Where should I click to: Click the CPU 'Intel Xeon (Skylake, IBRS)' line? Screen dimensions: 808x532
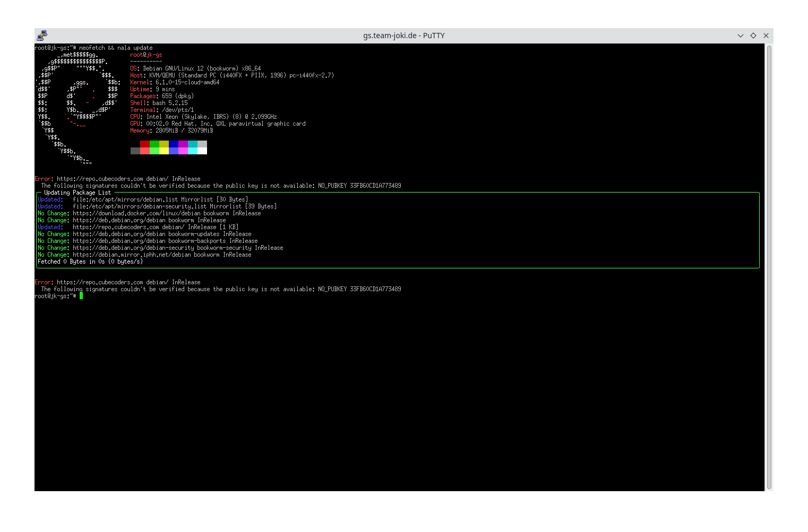(203, 117)
